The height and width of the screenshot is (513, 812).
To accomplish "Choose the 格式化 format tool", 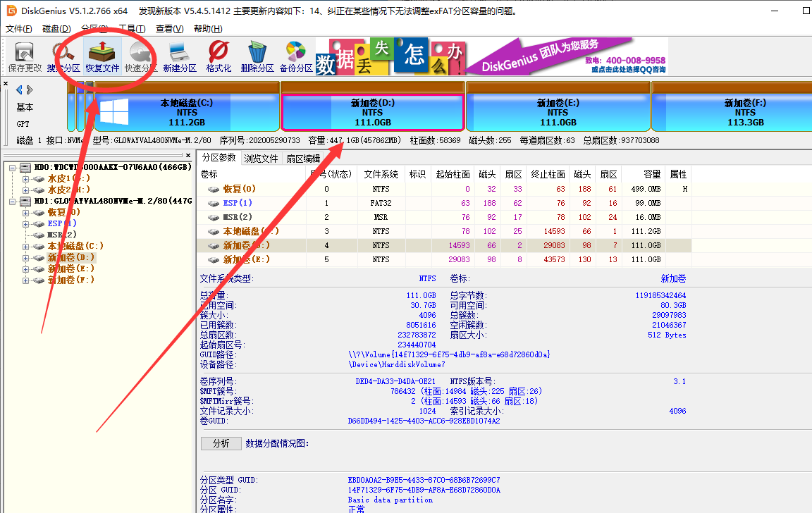I will click(219, 57).
